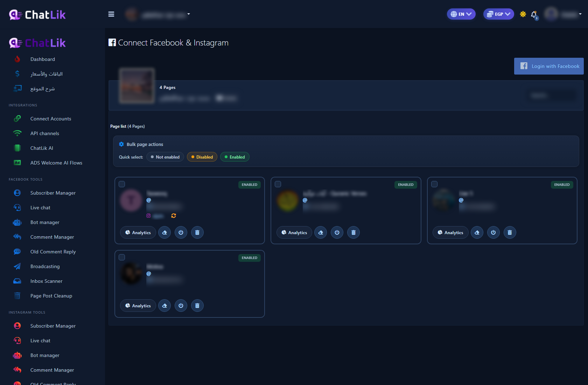Viewport: 588px width, 385px height.
Task: Open Connect Accounts in Integrations
Action: pyautogui.click(x=51, y=119)
